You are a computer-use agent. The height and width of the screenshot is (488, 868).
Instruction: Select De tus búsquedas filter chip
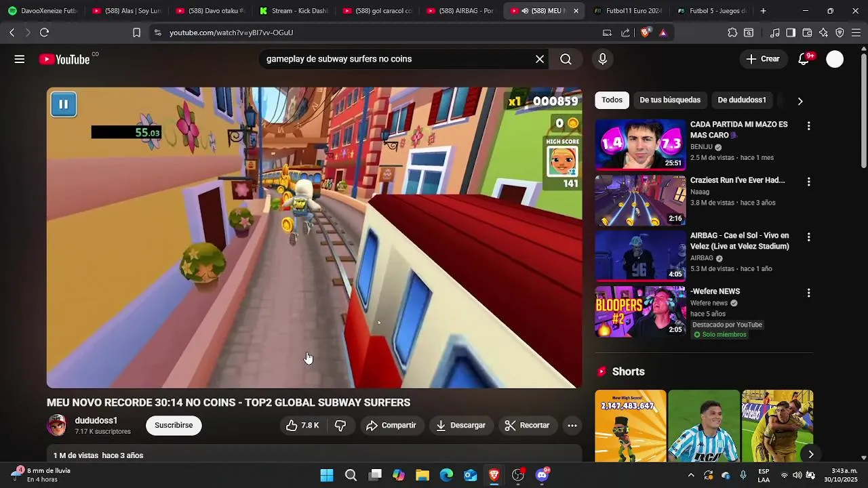click(x=670, y=100)
